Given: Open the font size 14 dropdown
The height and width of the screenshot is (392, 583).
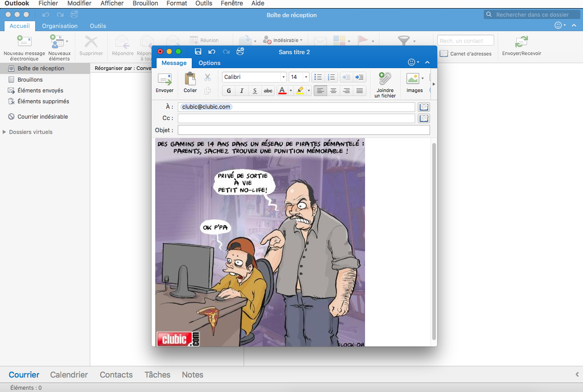Looking at the screenshot, I should (x=299, y=77).
